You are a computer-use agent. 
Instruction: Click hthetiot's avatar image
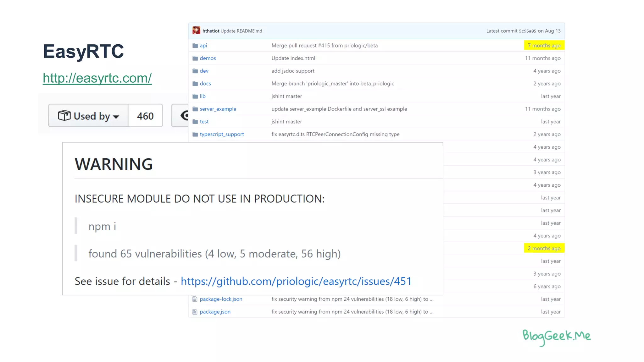(x=196, y=30)
